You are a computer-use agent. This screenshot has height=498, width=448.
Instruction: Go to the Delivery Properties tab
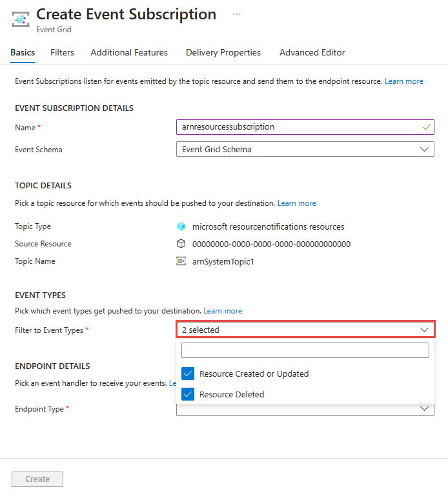[x=223, y=53]
